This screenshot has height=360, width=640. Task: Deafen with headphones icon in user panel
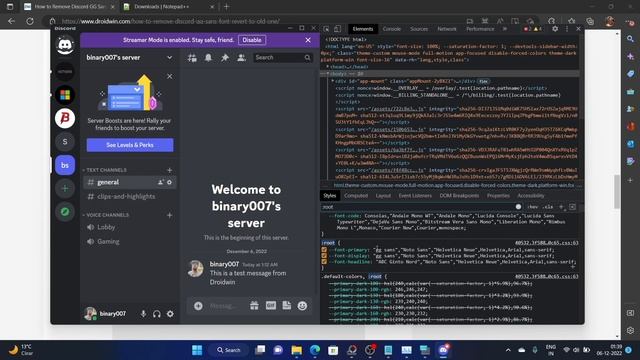point(157,314)
